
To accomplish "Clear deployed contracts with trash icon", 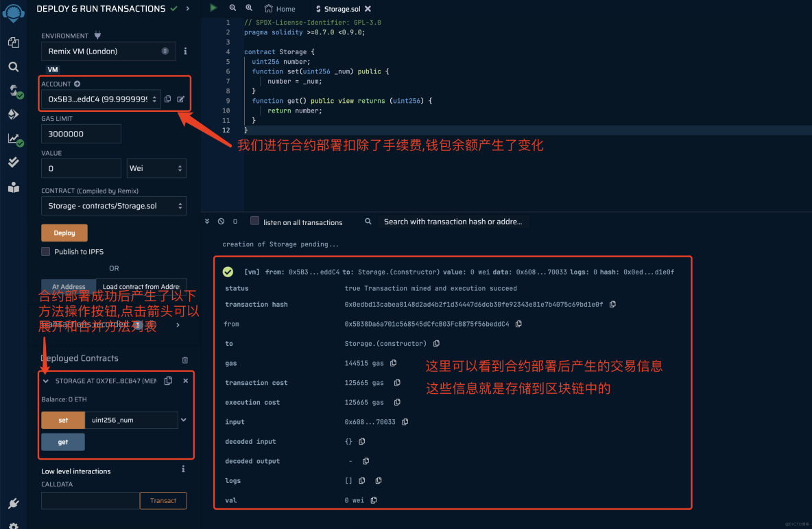I will click(185, 360).
